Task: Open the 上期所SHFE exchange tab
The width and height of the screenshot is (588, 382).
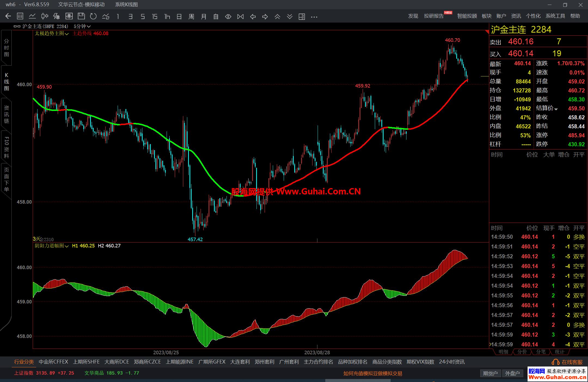Action: [x=86, y=362]
